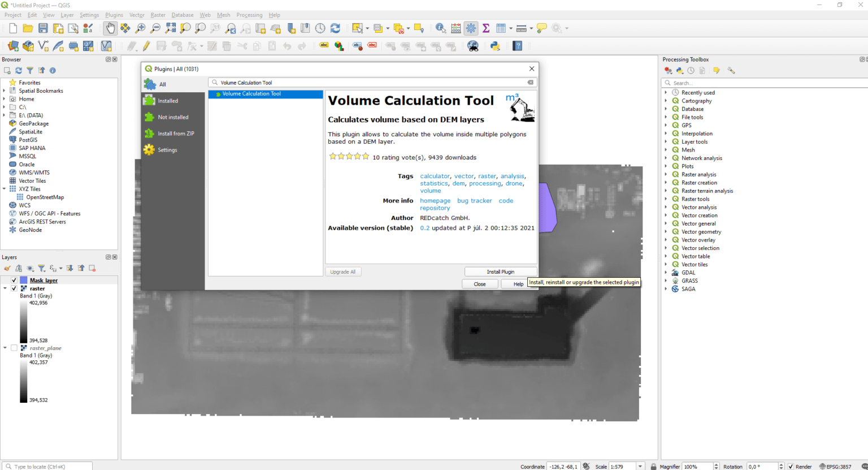Image resolution: width=868 pixels, height=470 pixels.
Task: Click the Install Plugin button
Action: (501, 271)
